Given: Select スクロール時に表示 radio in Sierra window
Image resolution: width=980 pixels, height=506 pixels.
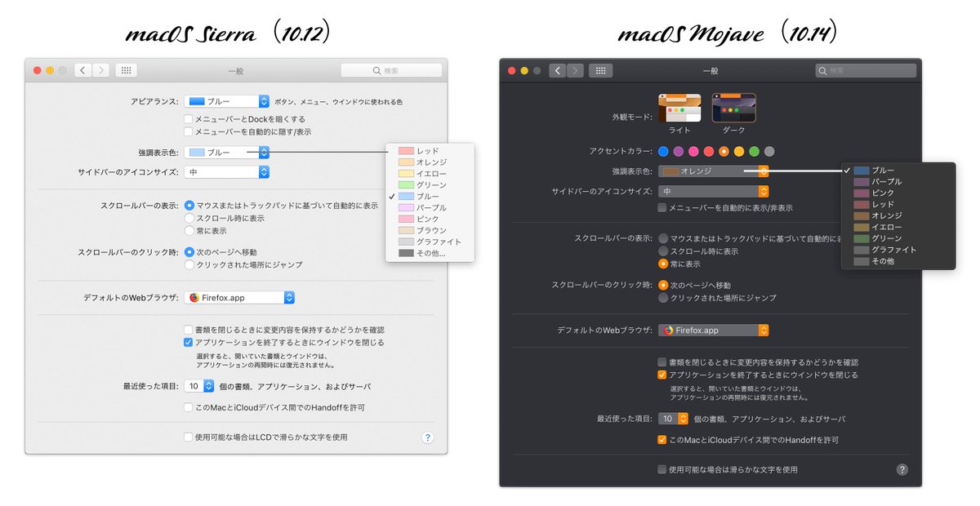Looking at the screenshot, I should [x=189, y=218].
